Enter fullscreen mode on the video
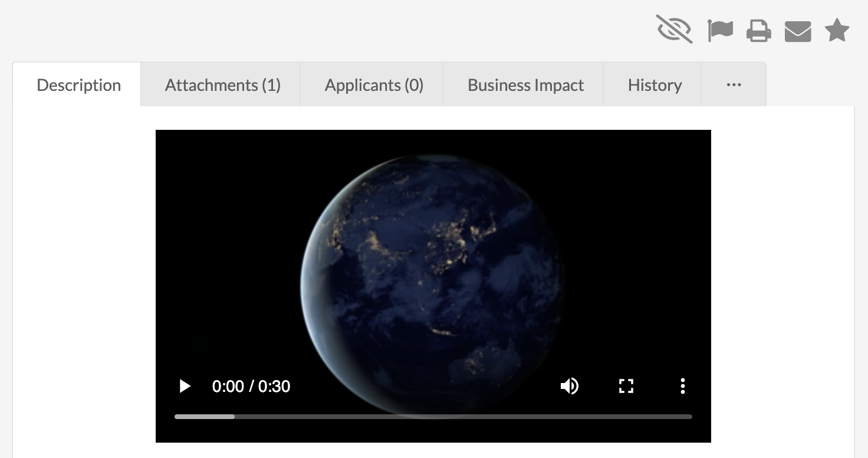 (626, 386)
